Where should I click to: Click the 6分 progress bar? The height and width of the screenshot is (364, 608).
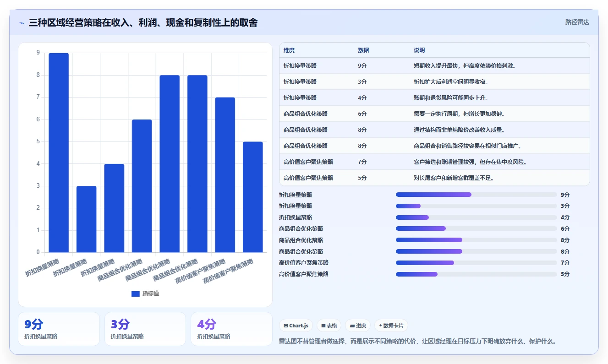pos(477,228)
